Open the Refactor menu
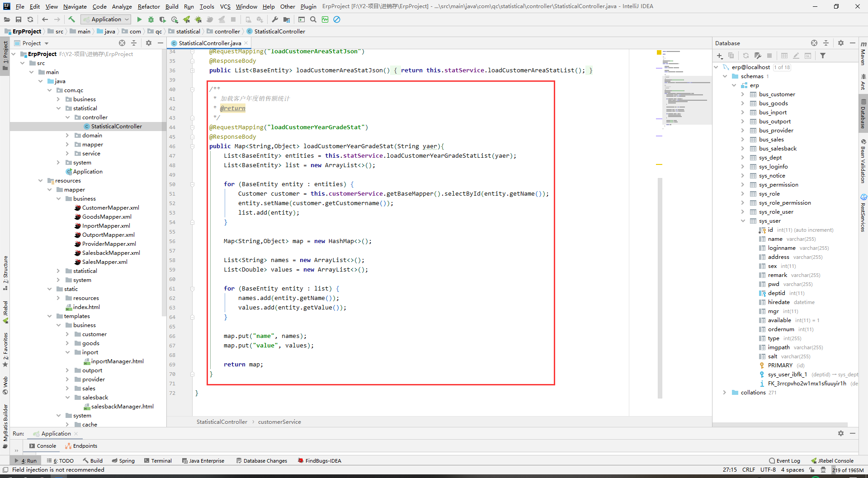The width and height of the screenshot is (868, 478). (x=149, y=6)
